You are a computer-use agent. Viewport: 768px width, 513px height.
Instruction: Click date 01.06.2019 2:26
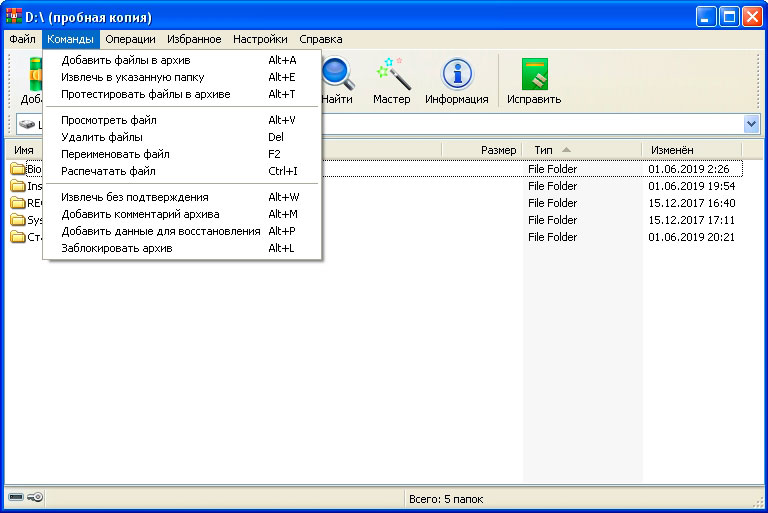[x=689, y=169]
